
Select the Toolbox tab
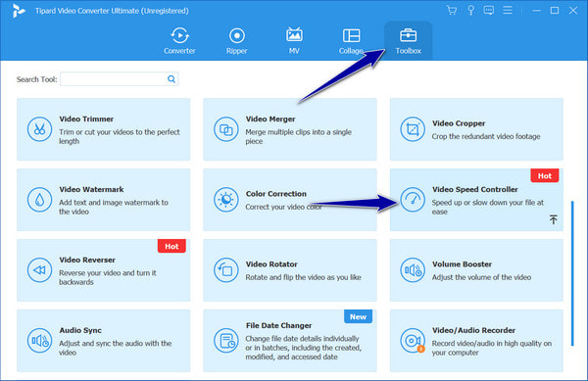point(408,41)
